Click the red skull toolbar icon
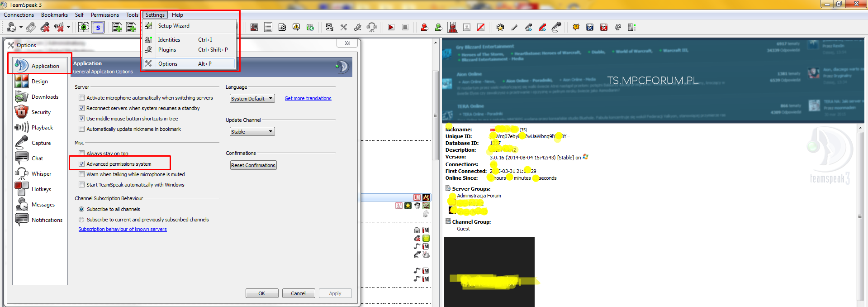868x307 pixels. click(604, 28)
